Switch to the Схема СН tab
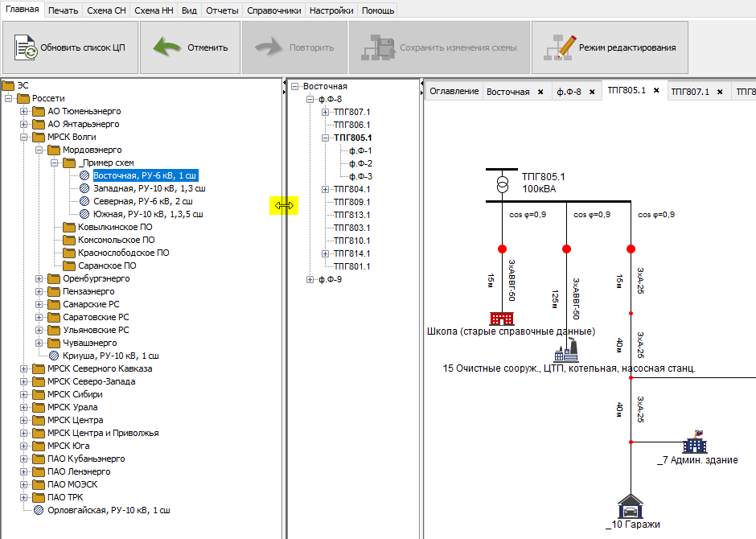Image resolution: width=756 pixels, height=539 pixels. 106,10
